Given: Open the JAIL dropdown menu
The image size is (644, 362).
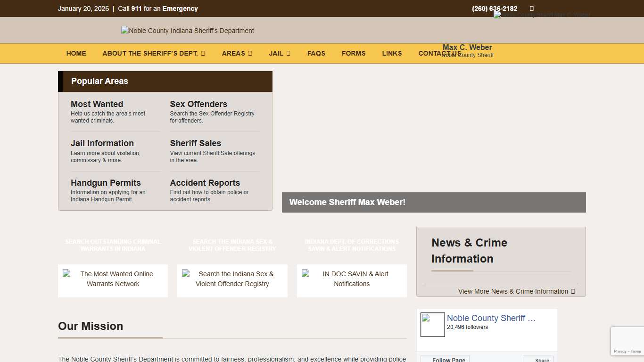Looking at the screenshot, I should (279, 53).
